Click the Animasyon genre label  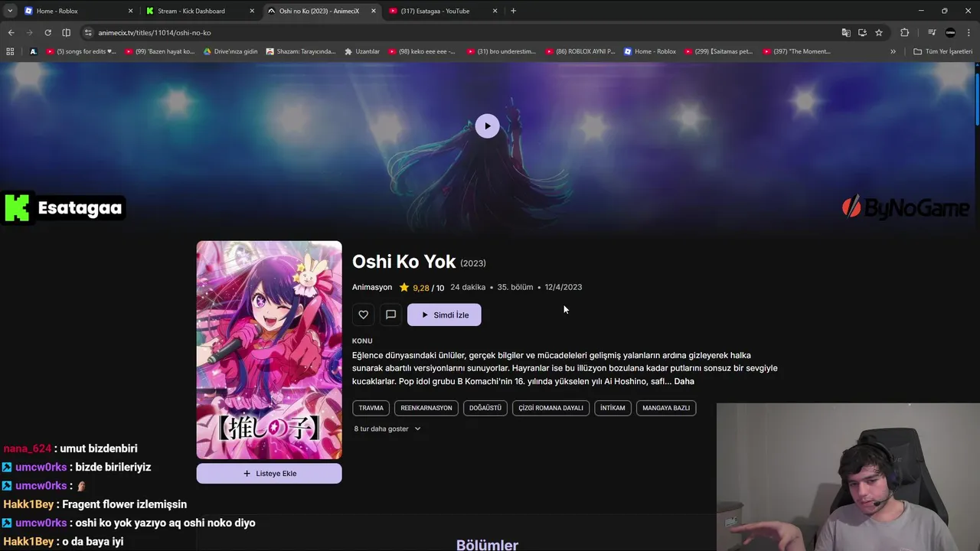click(x=372, y=288)
